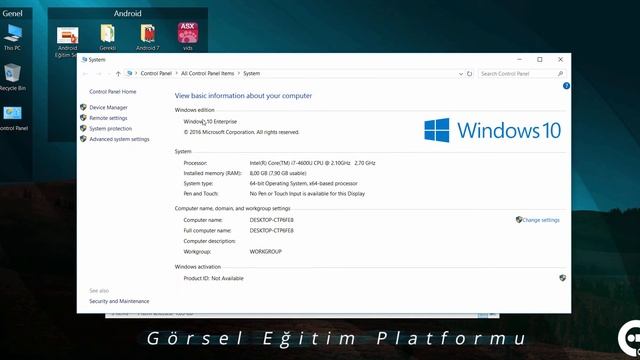The image size is (640, 360).
Task: Click the shield icon beside System protection
Action: 83,128
